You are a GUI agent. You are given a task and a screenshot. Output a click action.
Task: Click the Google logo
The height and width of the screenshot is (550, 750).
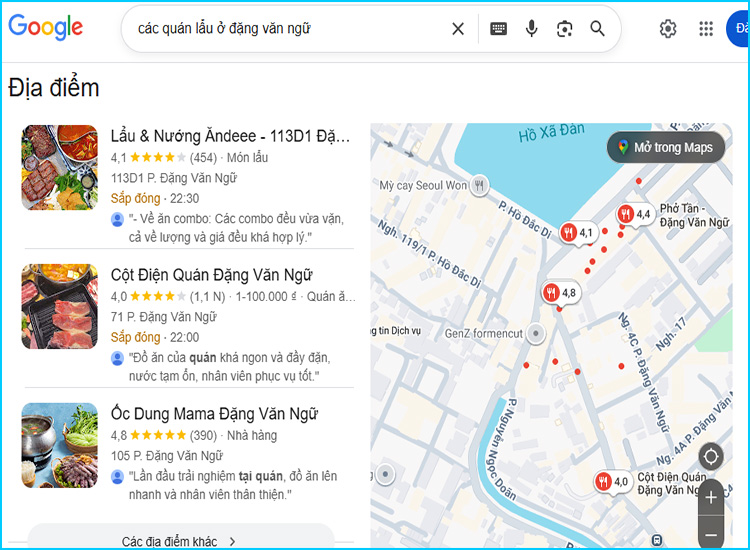pyautogui.click(x=45, y=27)
